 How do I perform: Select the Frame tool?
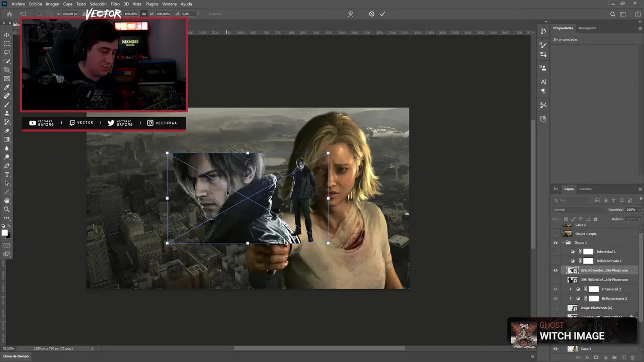tap(7, 78)
